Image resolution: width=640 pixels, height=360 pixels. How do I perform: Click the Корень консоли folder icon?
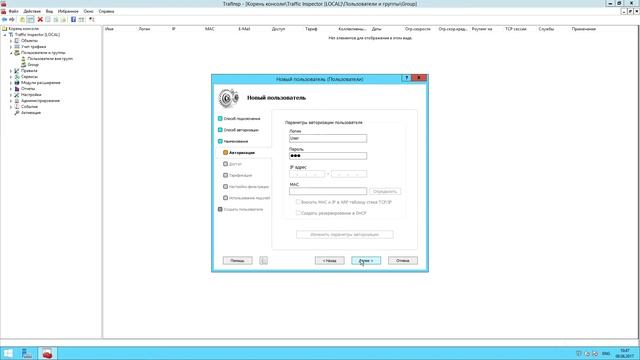click(4, 29)
